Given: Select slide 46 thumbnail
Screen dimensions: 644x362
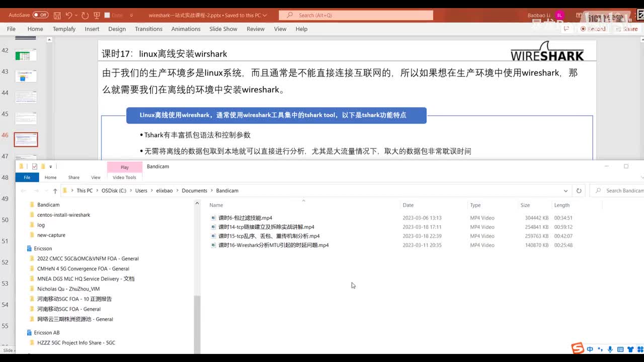Looking at the screenshot, I should 26,140.
